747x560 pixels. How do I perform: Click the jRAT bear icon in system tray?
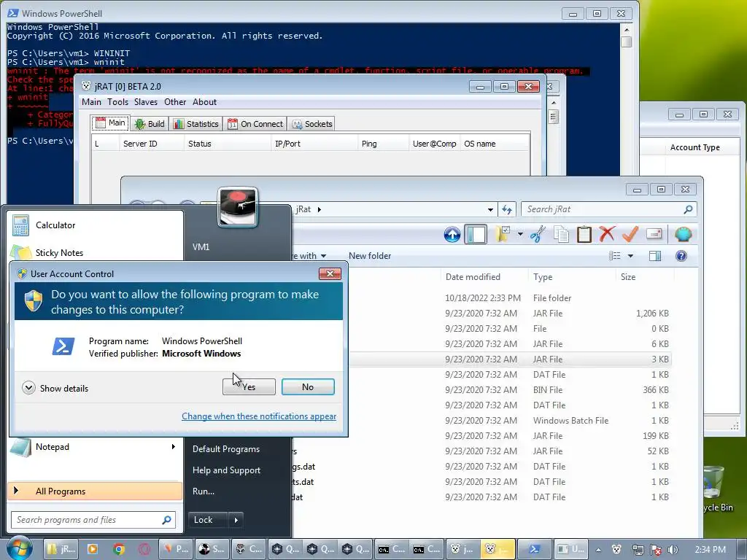(x=616, y=550)
